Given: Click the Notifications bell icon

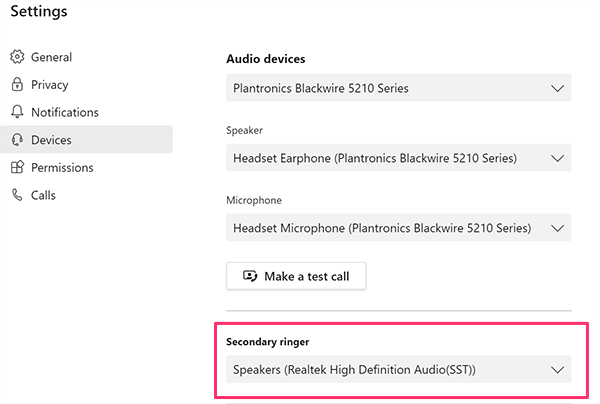Looking at the screenshot, I should pyautogui.click(x=16, y=113).
